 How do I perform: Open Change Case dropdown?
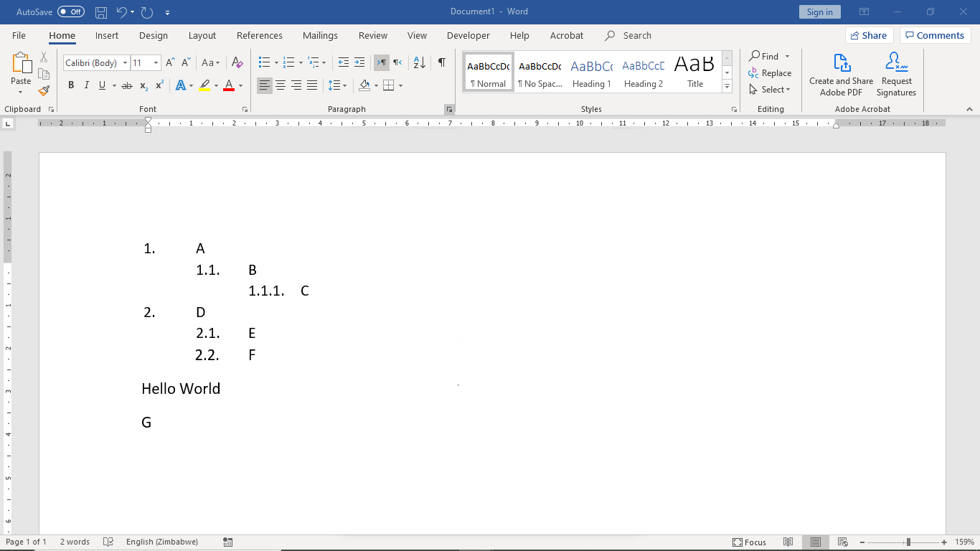211,63
